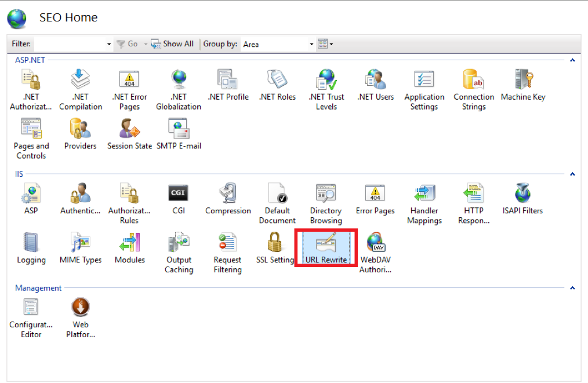This screenshot has width=588, height=383.
Task: Open Connection Strings feature
Action: [x=474, y=90]
